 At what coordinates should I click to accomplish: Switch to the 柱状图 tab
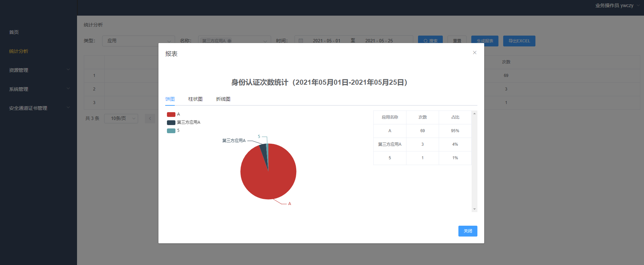[195, 99]
